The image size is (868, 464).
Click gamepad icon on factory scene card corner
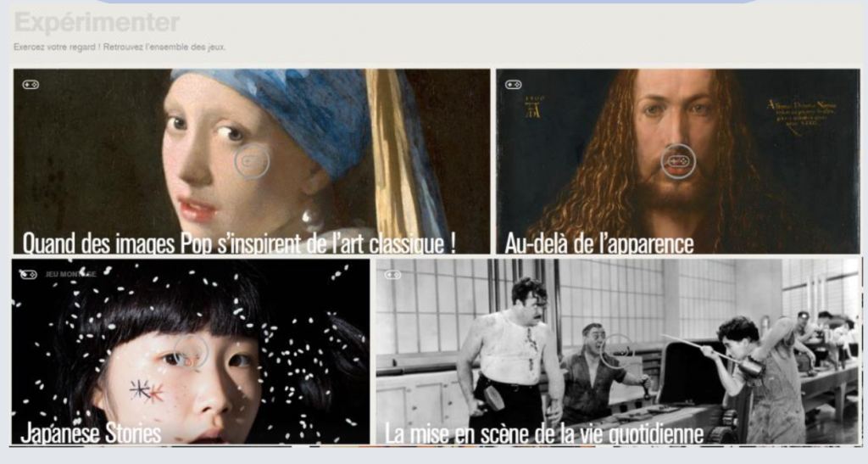point(392,275)
